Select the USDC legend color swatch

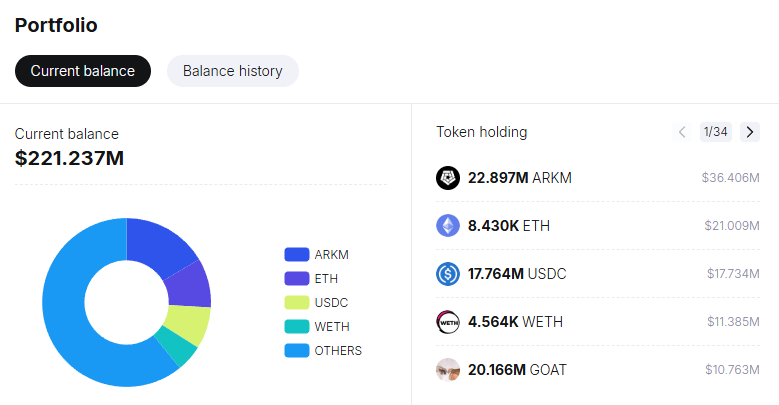tap(297, 302)
